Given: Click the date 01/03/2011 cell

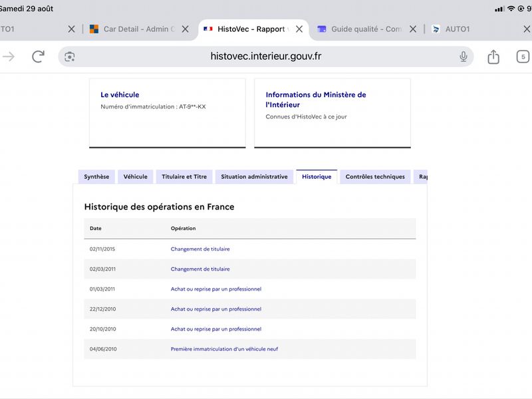Looking at the screenshot, I should coord(102,289).
